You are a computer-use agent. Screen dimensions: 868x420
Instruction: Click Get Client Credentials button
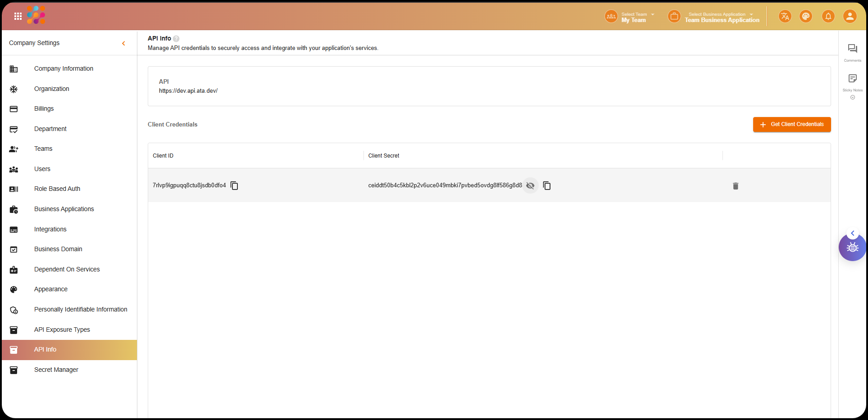[791, 125]
